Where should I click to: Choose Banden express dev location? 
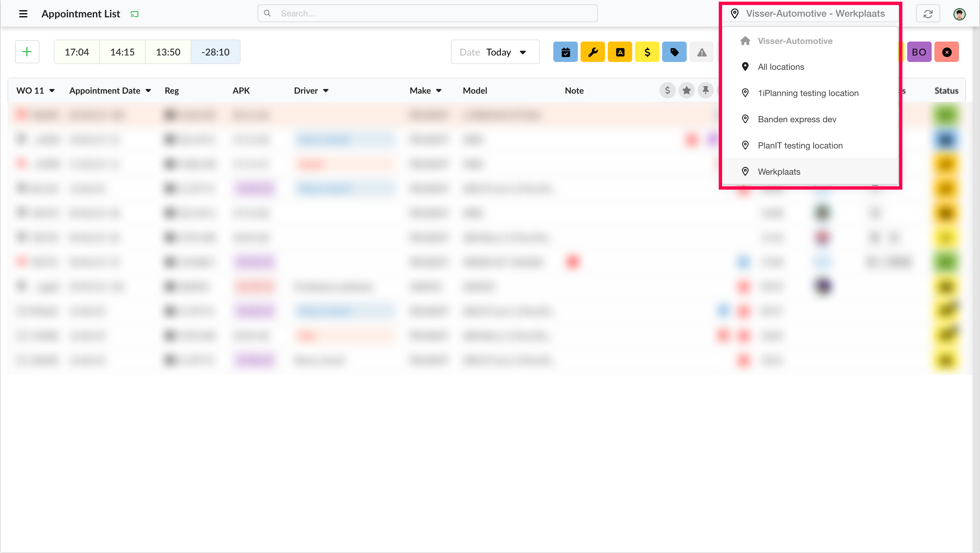coord(797,120)
